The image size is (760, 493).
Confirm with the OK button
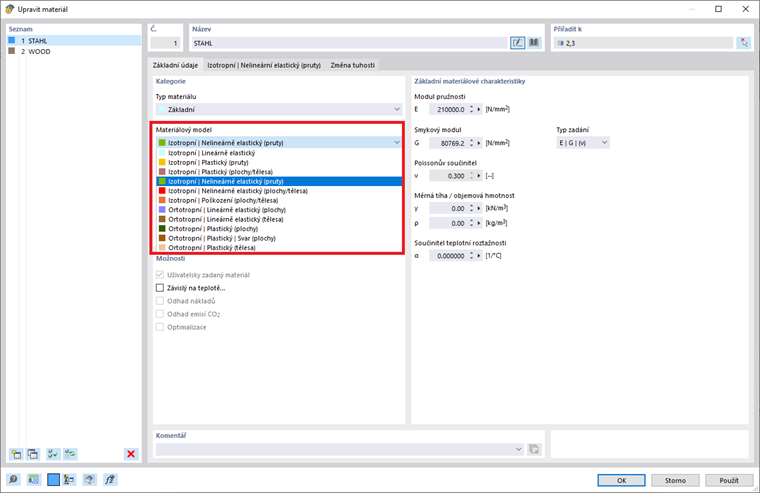click(x=621, y=480)
